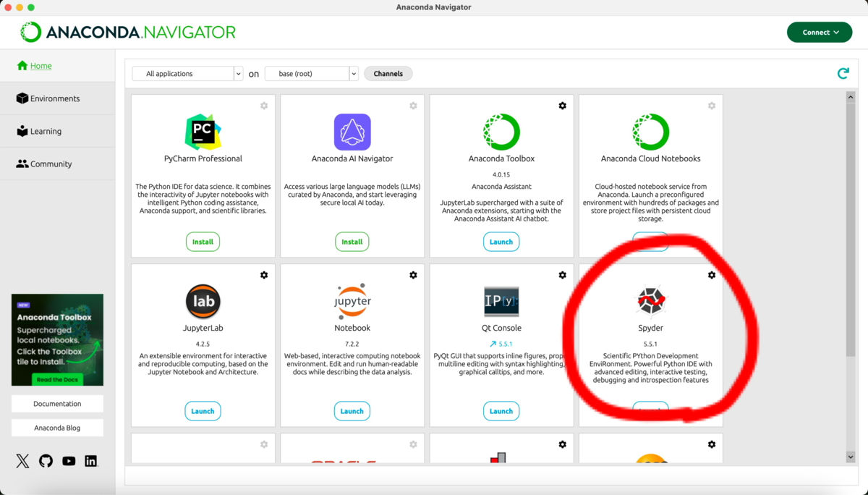This screenshot has width=868, height=495.
Task: Open the Learning sidebar tab
Action: [57, 131]
